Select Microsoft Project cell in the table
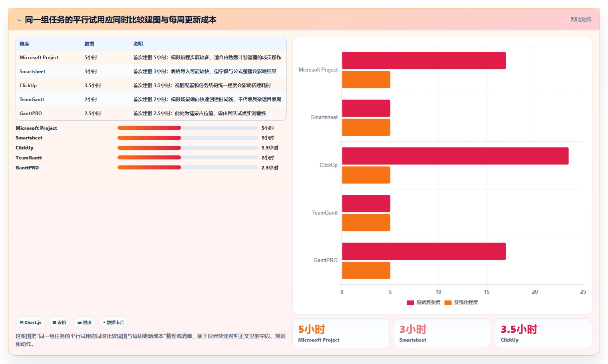This screenshot has width=608, height=364. pyautogui.click(x=39, y=58)
